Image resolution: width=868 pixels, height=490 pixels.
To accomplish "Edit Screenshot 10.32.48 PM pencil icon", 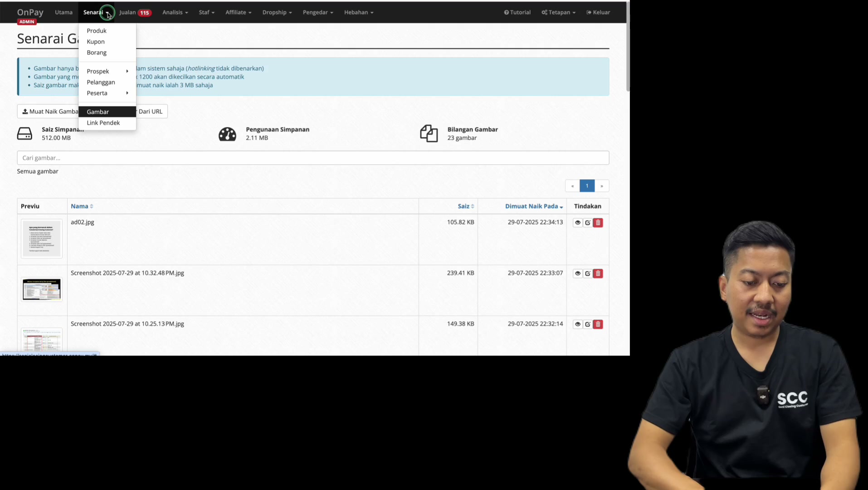I will tap(588, 274).
